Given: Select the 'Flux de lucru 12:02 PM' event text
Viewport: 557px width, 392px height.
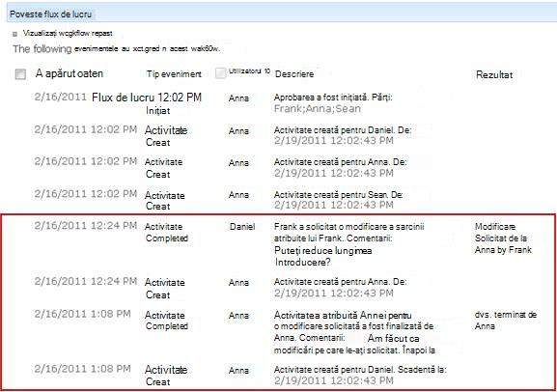Looking at the screenshot, I should point(147,97).
